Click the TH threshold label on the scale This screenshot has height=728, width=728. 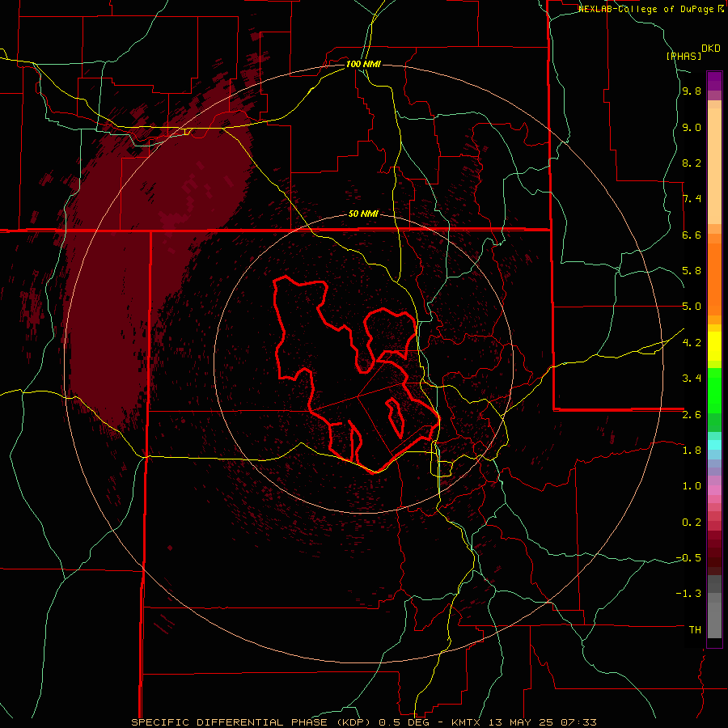(x=695, y=630)
